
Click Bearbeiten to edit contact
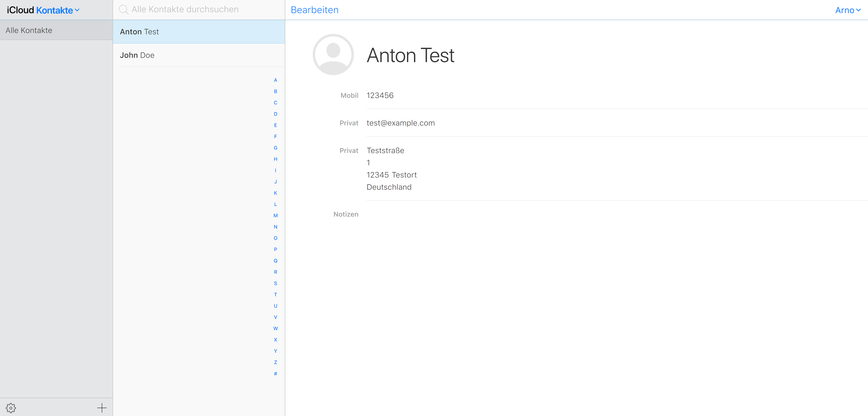click(314, 10)
